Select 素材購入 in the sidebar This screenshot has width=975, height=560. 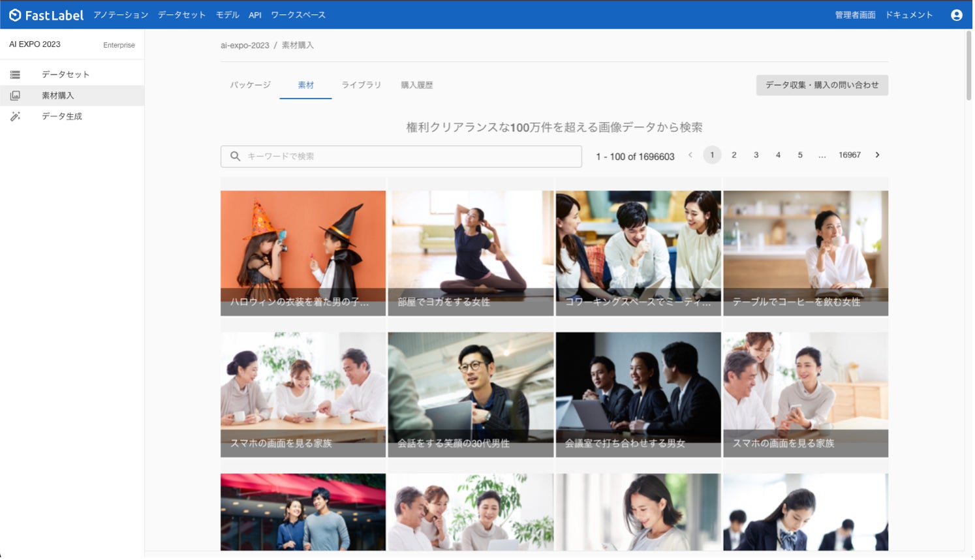(72, 96)
